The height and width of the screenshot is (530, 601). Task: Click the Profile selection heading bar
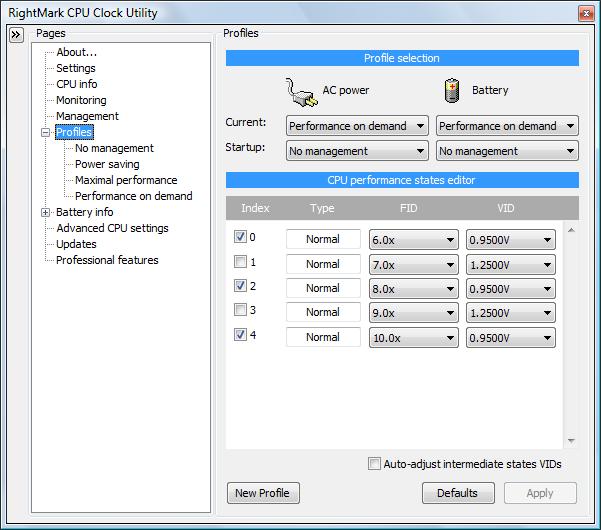402,58
